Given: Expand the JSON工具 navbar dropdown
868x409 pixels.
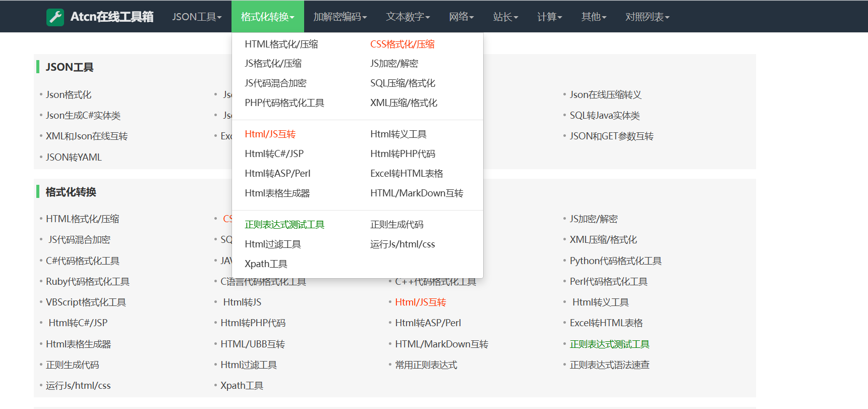Looking at the screenshot, I should (x=197, y=17).
